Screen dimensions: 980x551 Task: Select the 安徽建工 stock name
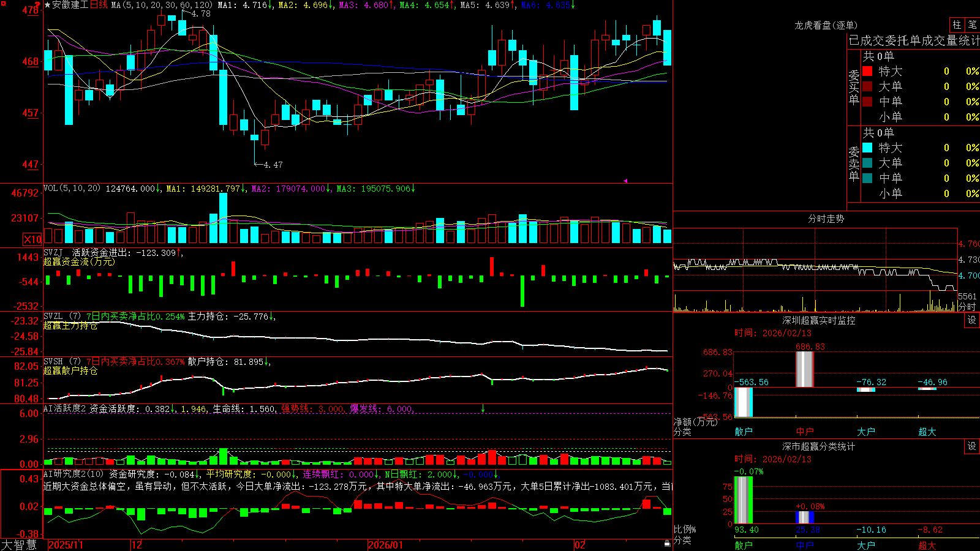tap(70, 5)
